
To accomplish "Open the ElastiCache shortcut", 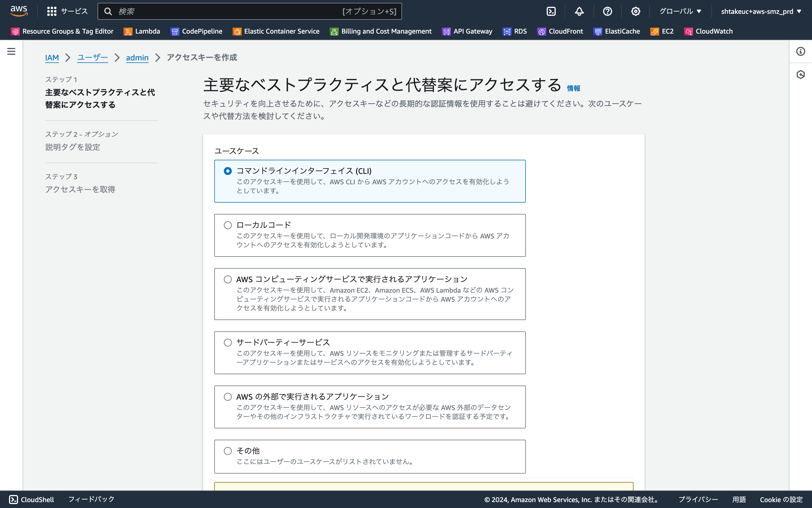I will point(617,31).
